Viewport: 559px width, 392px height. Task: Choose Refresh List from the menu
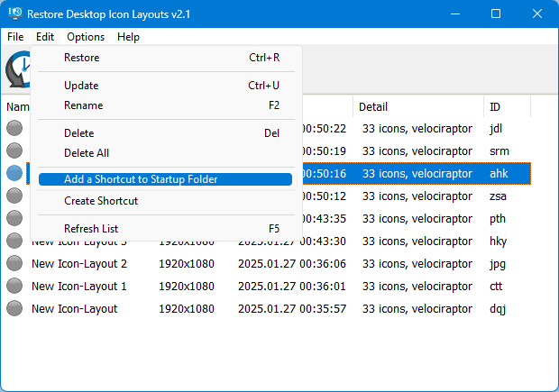90,229
